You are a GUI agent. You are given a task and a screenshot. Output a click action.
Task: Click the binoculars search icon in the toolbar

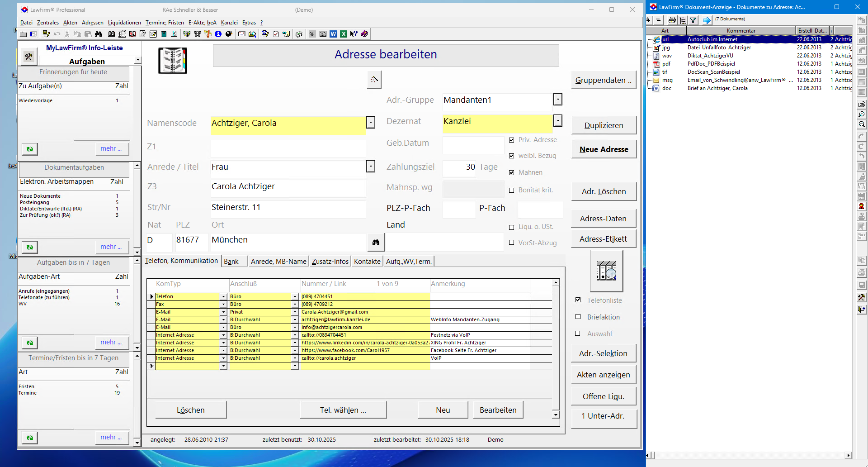pos(98,34)
